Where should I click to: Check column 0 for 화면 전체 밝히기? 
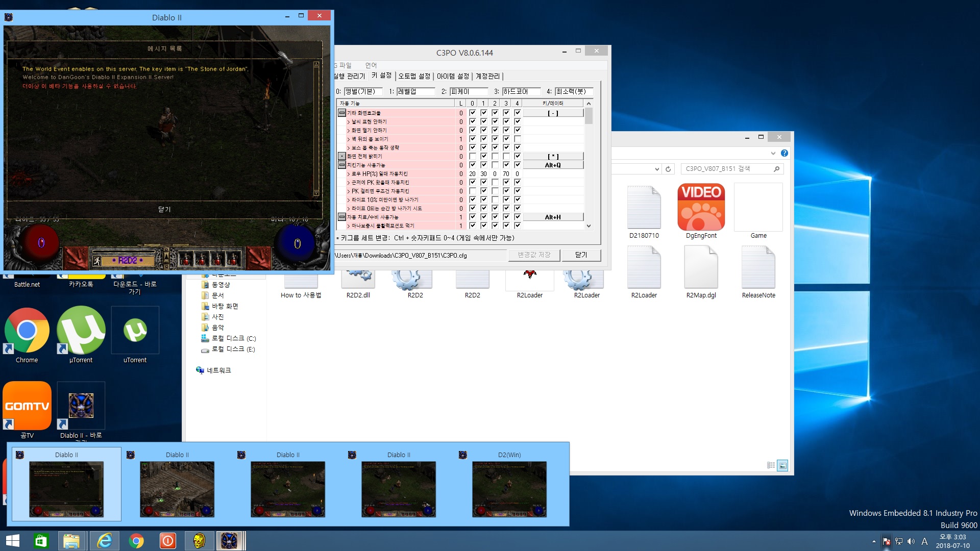(x=473, y=156)
